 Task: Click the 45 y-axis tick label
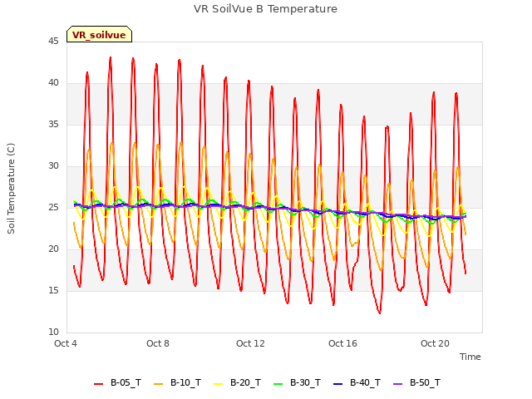click(53, 41)
